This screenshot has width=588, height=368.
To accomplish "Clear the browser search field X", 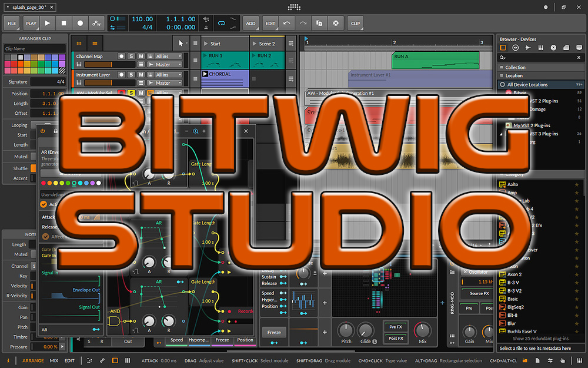I will (579, 58).
